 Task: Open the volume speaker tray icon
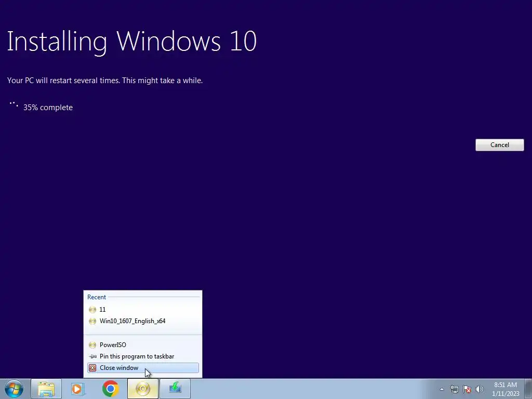point(480,389)
